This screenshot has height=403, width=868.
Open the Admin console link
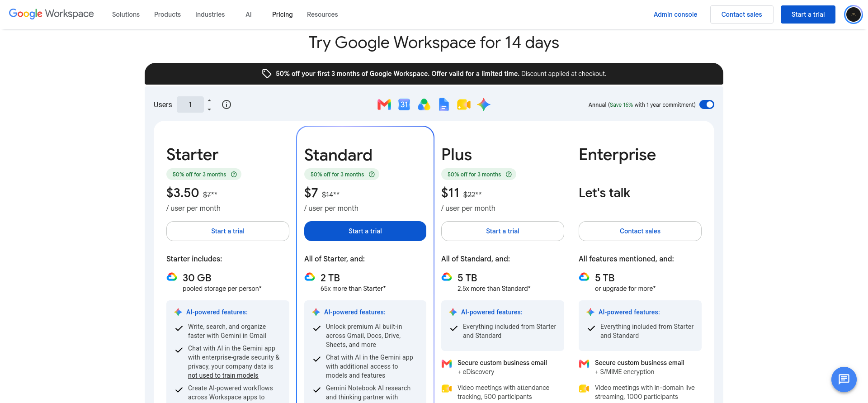[x=675, y=14]
